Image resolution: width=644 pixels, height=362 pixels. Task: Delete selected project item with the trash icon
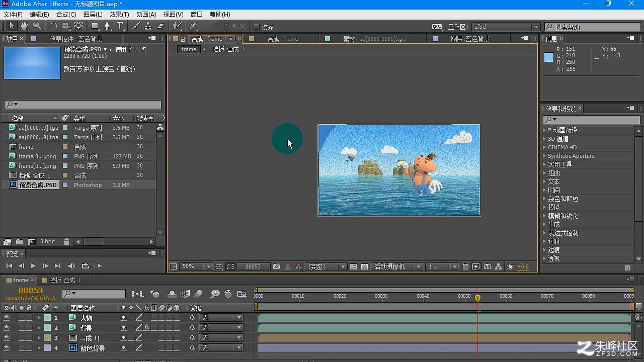tap(66, 242)
